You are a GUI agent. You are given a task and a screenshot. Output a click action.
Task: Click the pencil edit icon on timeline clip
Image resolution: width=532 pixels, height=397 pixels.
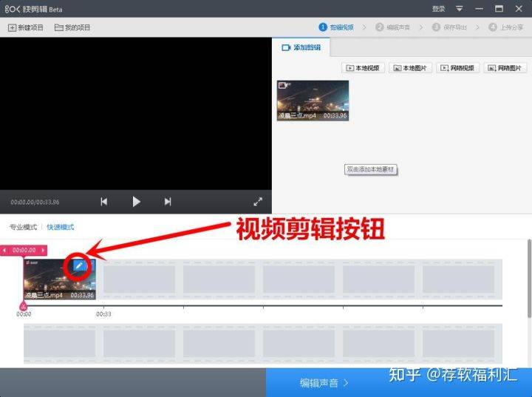point(79,266)
